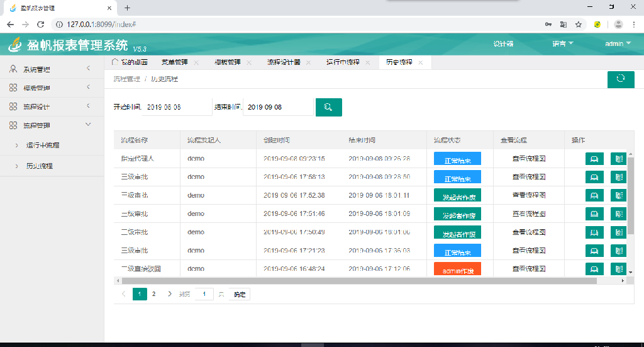Expand the 流程设计 sidebar menu

(88, 106)
